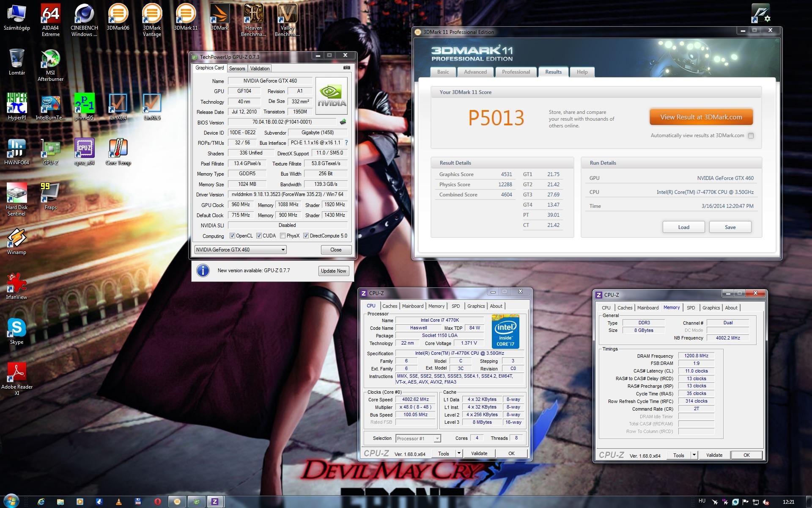Viewport: 812px width, 508px height.
Task: Enable automatically view results at 3DMark.com
Action: (751, 136)
